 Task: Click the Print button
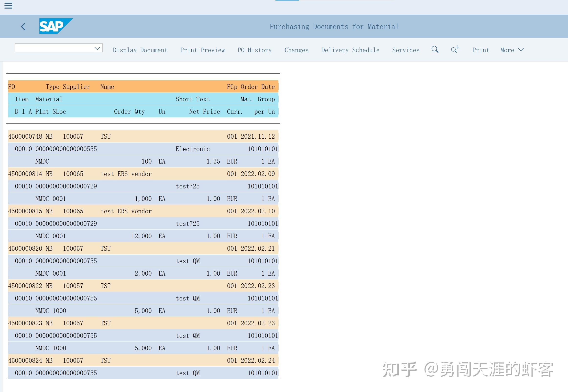[480, 50]
